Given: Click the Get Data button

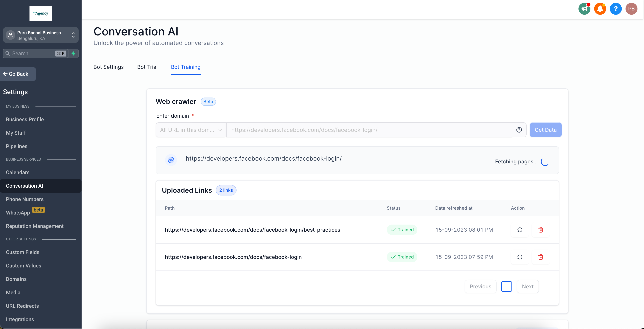Looking at the screenshot, I should pos(545,130).
